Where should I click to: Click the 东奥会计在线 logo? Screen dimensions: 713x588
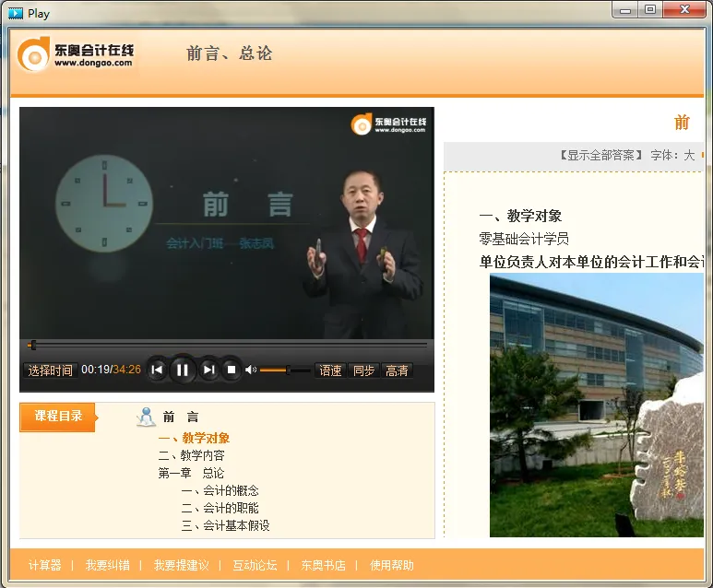[x=76, y=55]
